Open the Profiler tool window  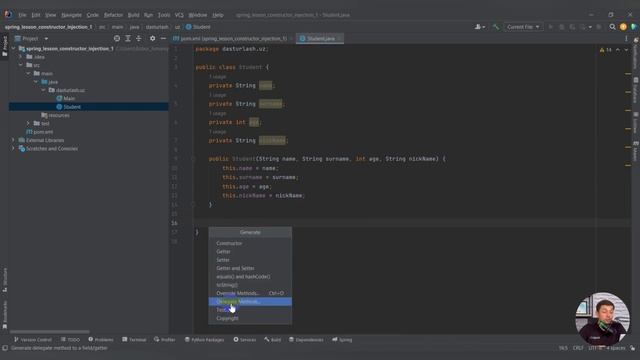[165, 340]
